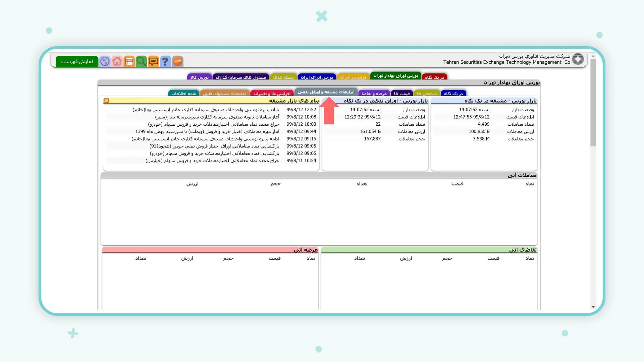644x362 pixels.
Task: Click the message dated 99/8/12 10:03
Action: (211, 124)
